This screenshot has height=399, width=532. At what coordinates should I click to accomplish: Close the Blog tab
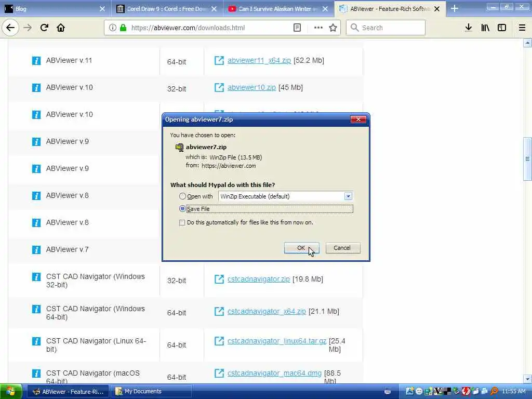pyautogui.click(x=102, y=9)
